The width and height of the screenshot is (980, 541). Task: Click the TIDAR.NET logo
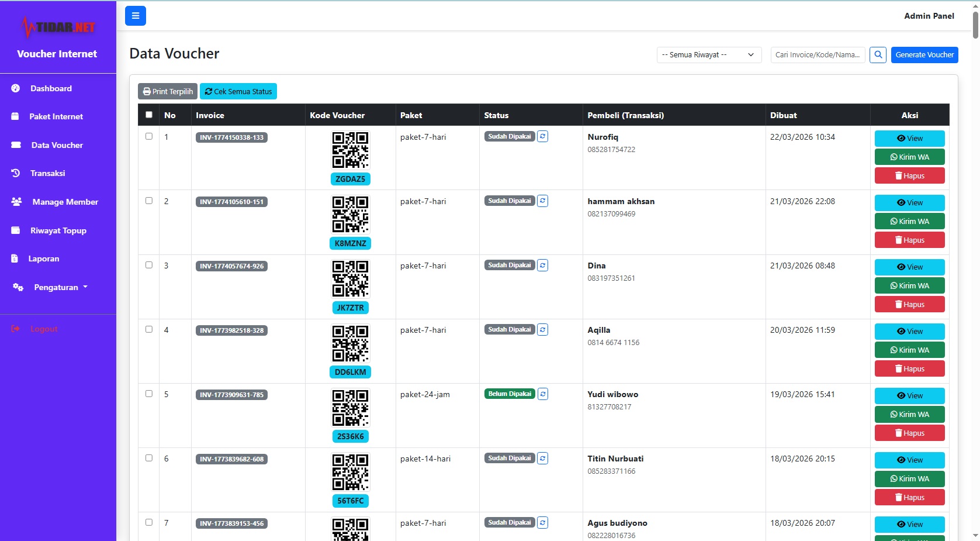pos(57,27)
